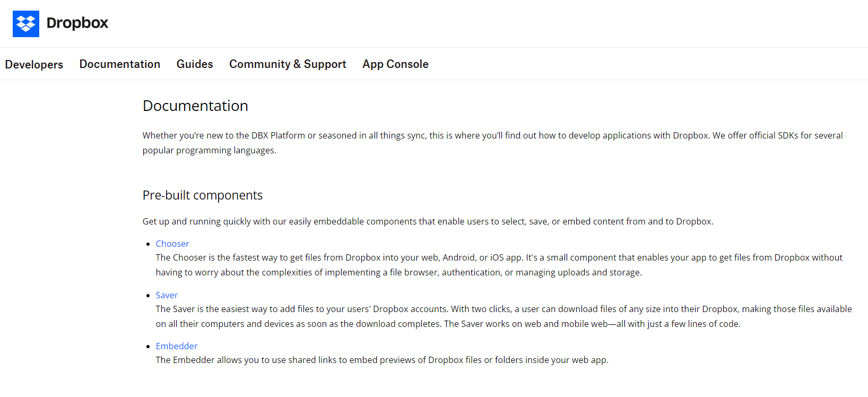Click the Documentation page heading
This screenshot has width=868, height=397.
point(195,106)
